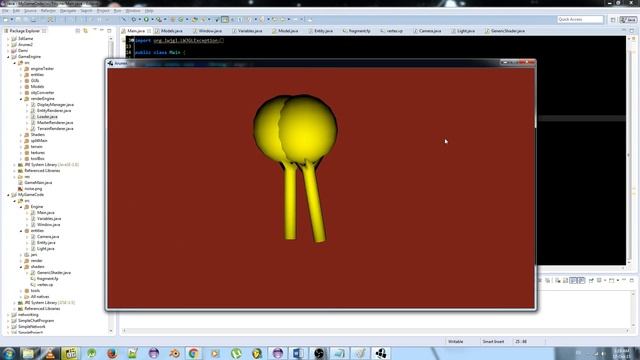Screen dimensions: 640x360
Task: Click the Writable status entry
Action: pyautogui.click(x=456, y=342)
